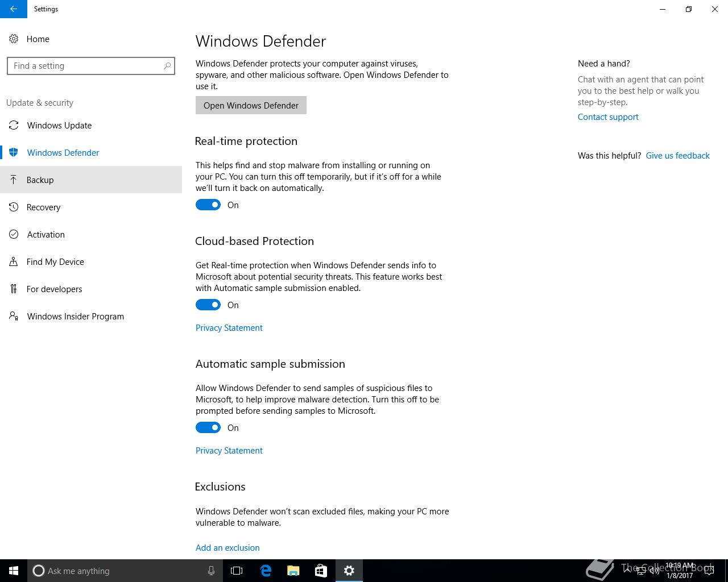The height and width of the screenshot is (582, 728).
Task: Click the network icon in system tray
Action: point(641,571)
